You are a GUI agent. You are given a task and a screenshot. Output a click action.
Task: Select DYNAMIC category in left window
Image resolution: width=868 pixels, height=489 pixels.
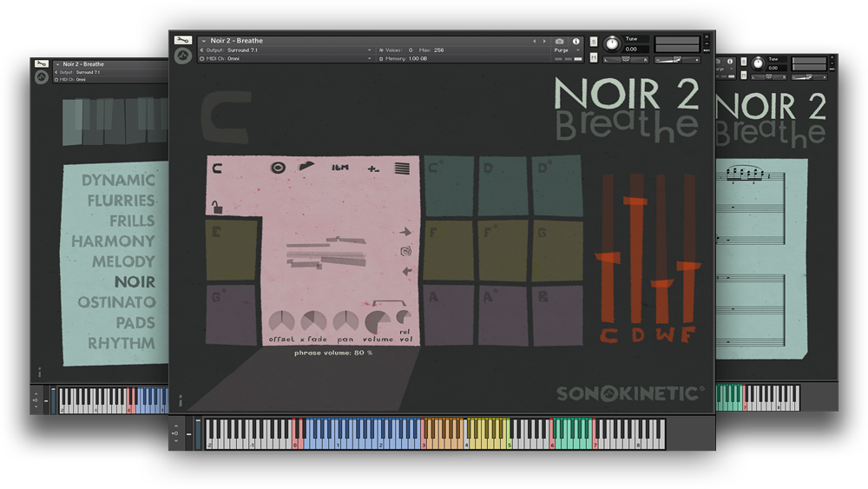click(x=118, y=180)
